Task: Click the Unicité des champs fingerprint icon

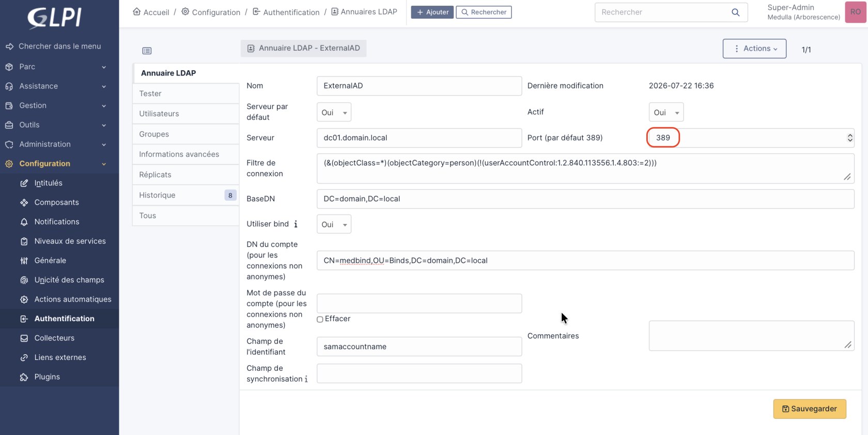Action: (24, 280)
